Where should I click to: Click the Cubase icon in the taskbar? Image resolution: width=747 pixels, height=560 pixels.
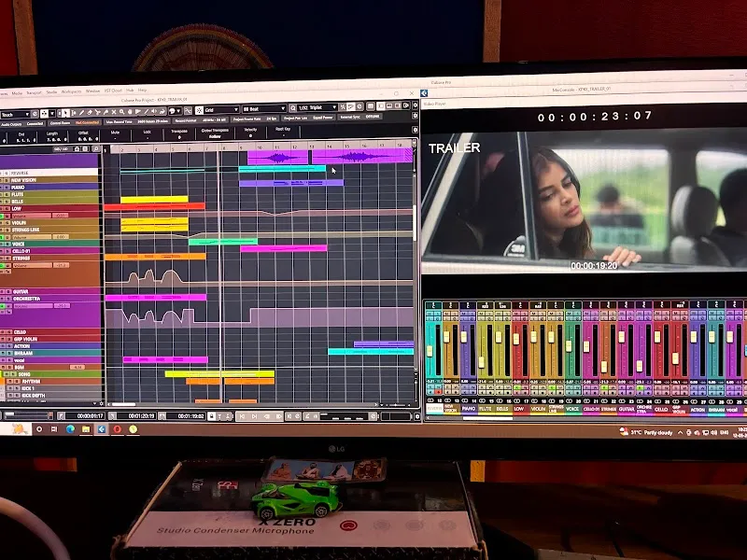(x=102, y=429)
